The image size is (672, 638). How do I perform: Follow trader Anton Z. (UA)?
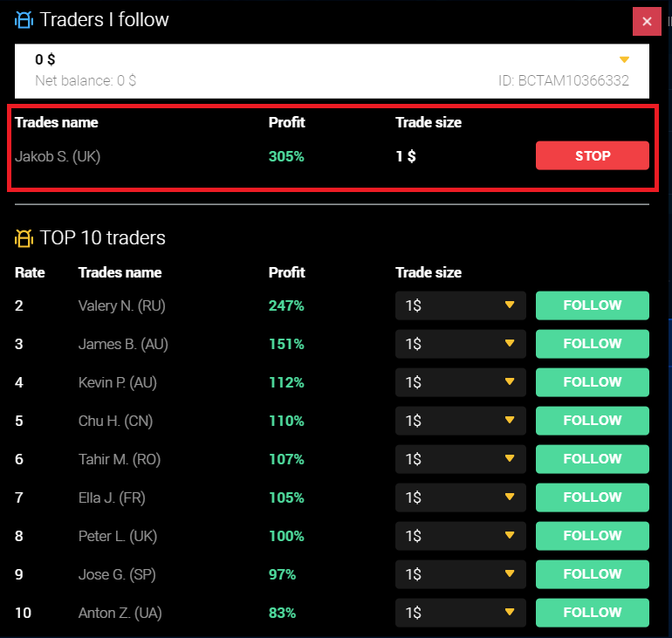(592, 613)
